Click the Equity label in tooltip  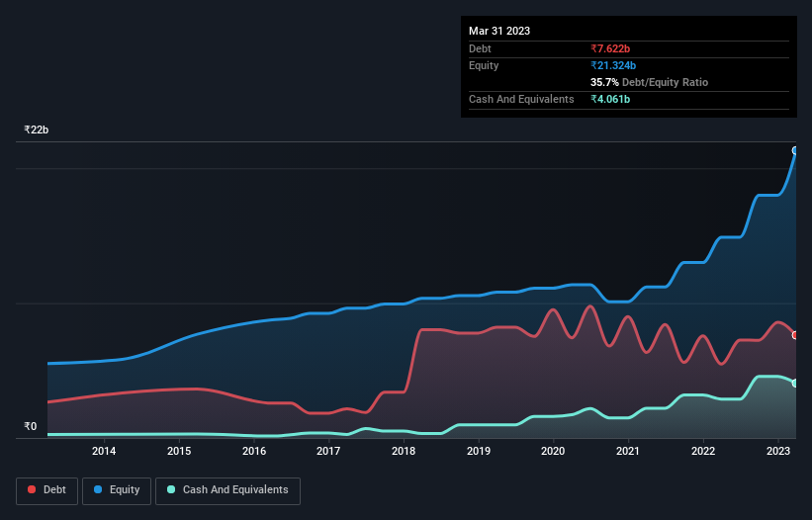[x=484, y=65]
